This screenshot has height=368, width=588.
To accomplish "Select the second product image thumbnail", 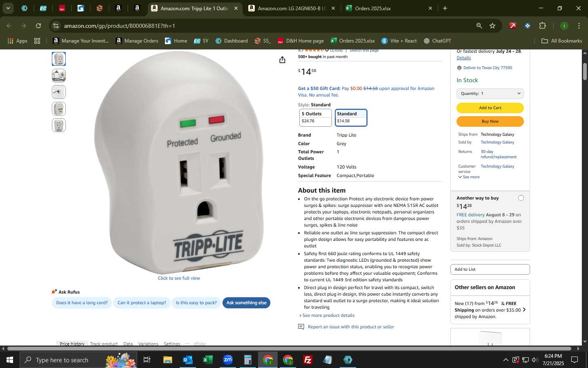I will [59, 76].
